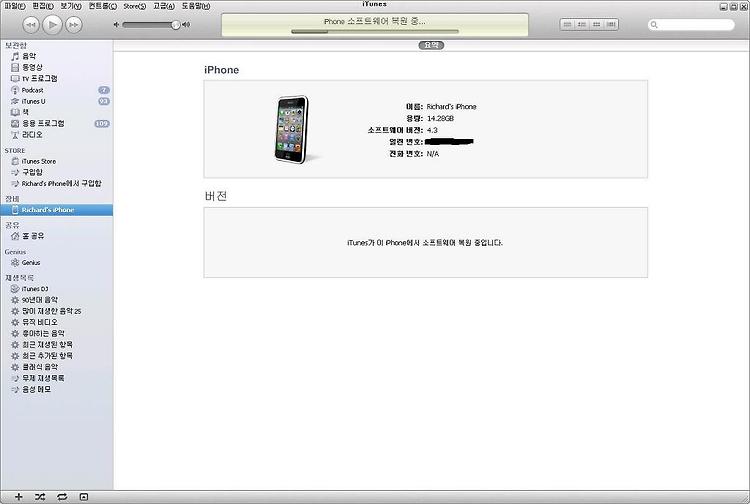This screenshot has width=750, height=504.
Task: Open the 파일(F) menu
Action: pyautogui.click(x=15, y=6)
